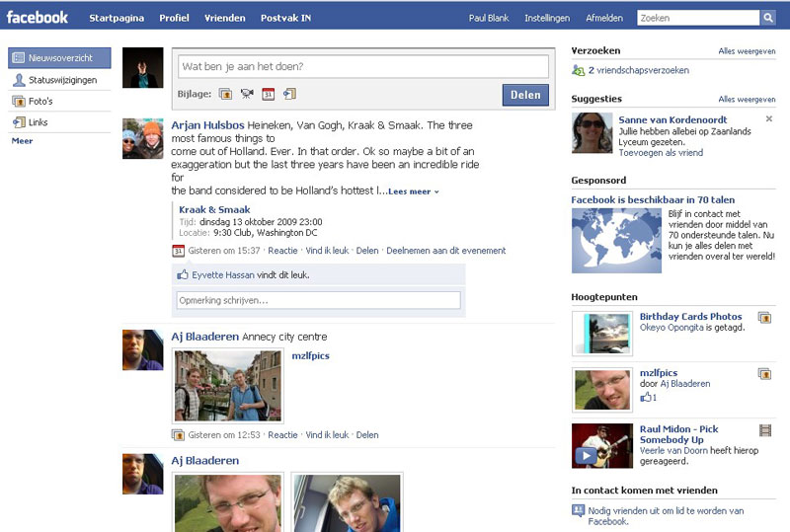The height and width of the screenshot is (532, 790).
Task: Click the search magnifier icon
Action: [x=767, y=18]
